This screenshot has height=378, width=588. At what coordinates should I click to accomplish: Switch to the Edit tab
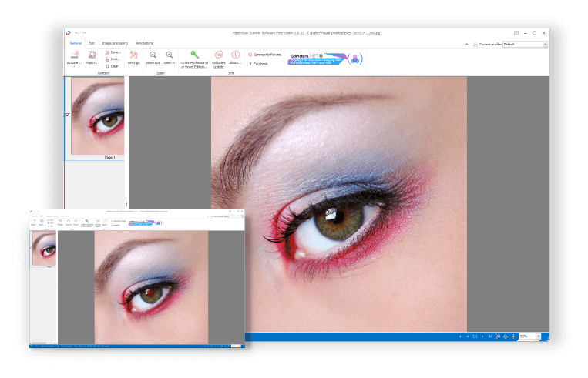(x=92, y=44)
